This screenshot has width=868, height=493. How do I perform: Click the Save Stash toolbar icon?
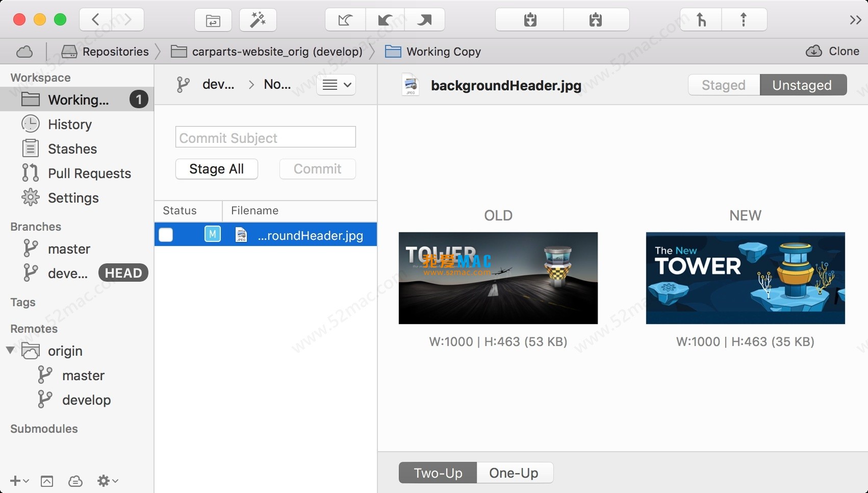(x=530, y=20)
